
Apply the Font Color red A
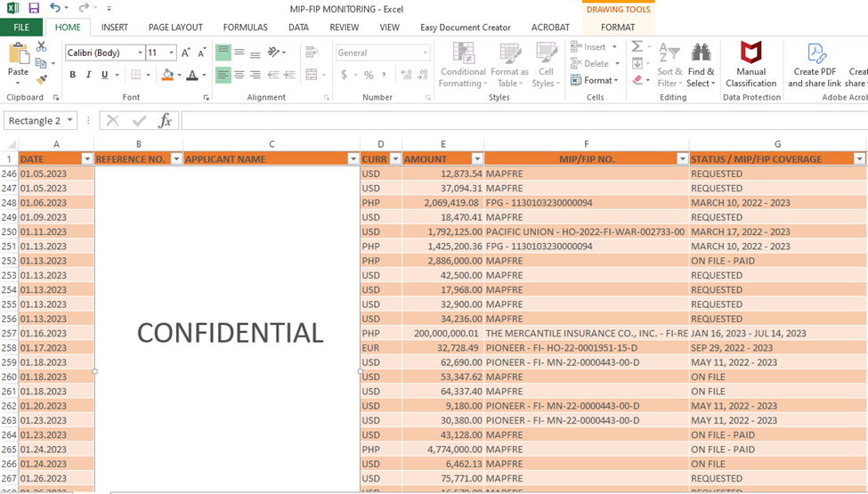(192, 75)
